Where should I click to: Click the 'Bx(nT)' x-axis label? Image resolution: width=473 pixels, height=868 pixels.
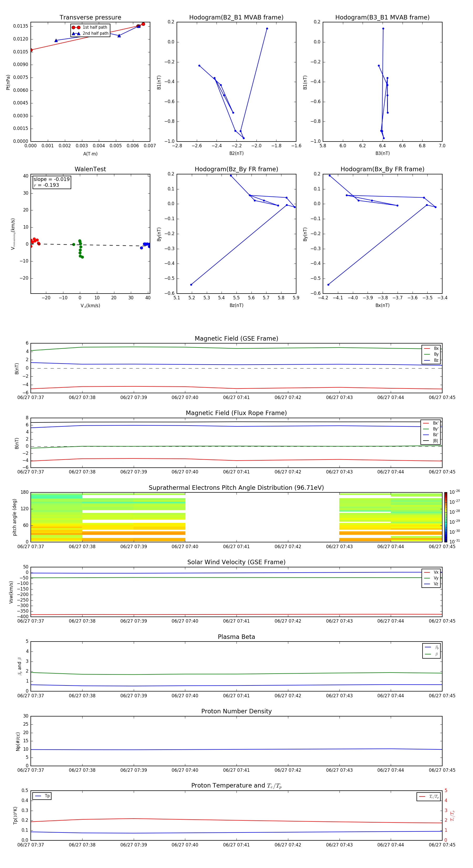click(382, 305)
